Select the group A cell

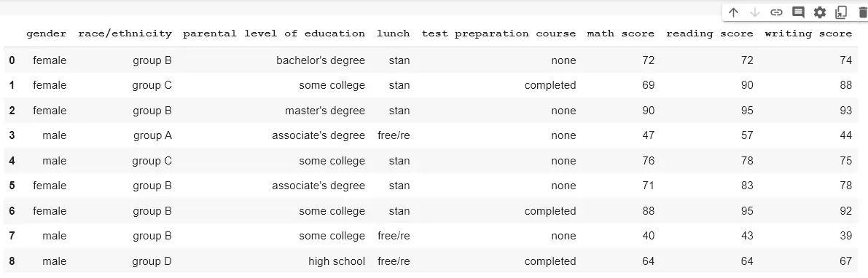153,135
